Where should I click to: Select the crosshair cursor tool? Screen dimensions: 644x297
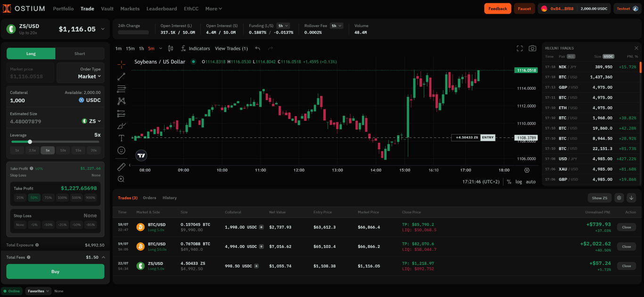tap(122, 64)
